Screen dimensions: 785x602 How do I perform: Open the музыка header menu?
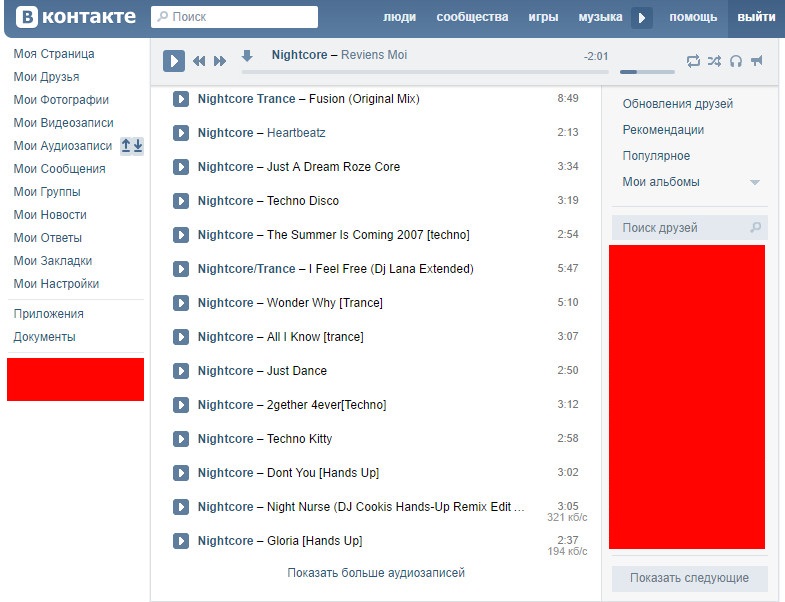(x=600, y=17)
